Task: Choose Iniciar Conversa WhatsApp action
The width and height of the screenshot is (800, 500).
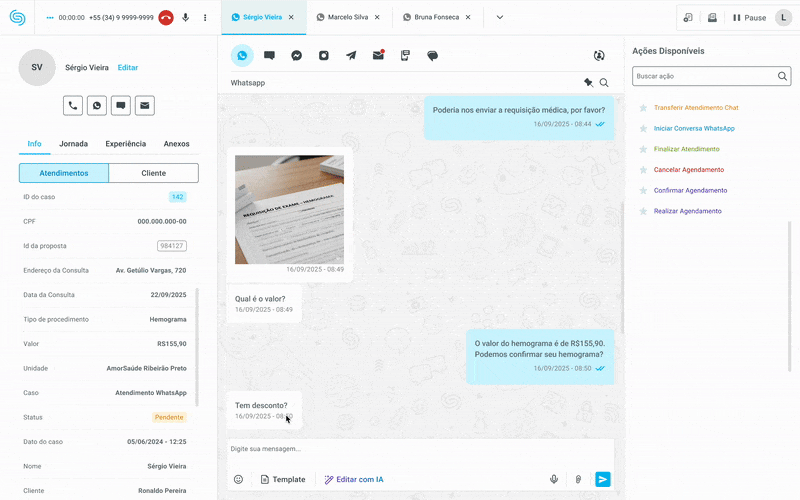Action: pyautogui.click(x=694, y=129)
